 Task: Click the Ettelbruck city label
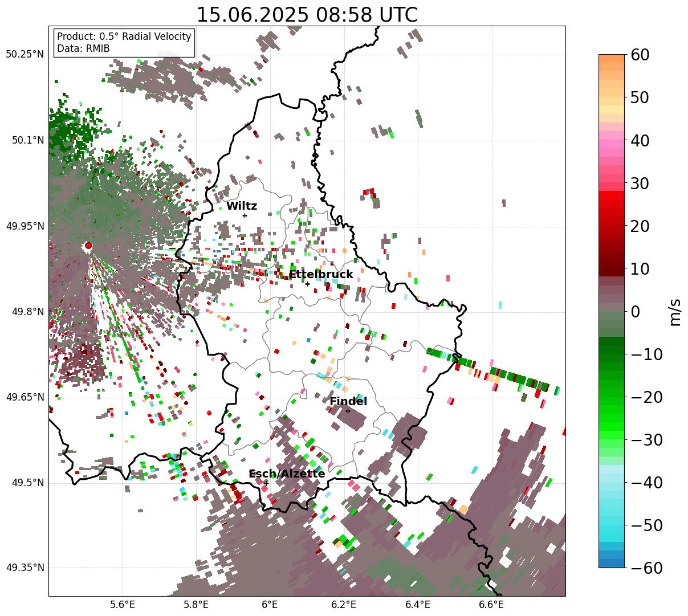[x=321, y=275]
